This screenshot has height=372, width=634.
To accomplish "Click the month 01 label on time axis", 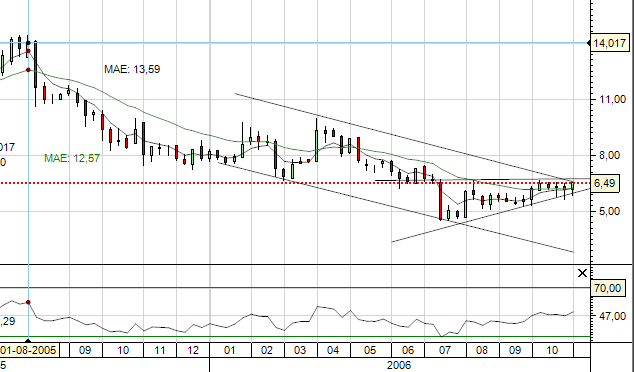I will click(230, 350).
